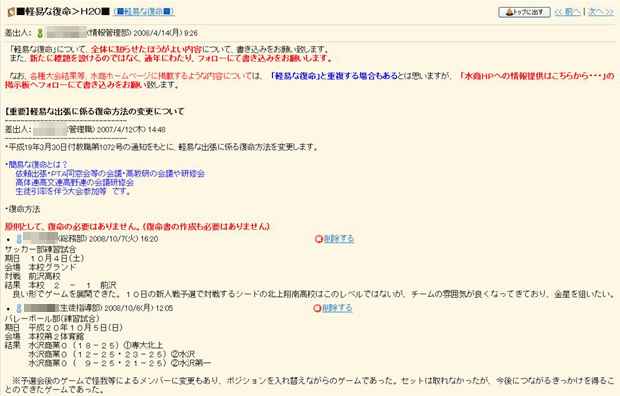Open the 総務部 poster's blurred name
Image resolution: width=620 pixels, height=396 pixels.
coord(41,238)
